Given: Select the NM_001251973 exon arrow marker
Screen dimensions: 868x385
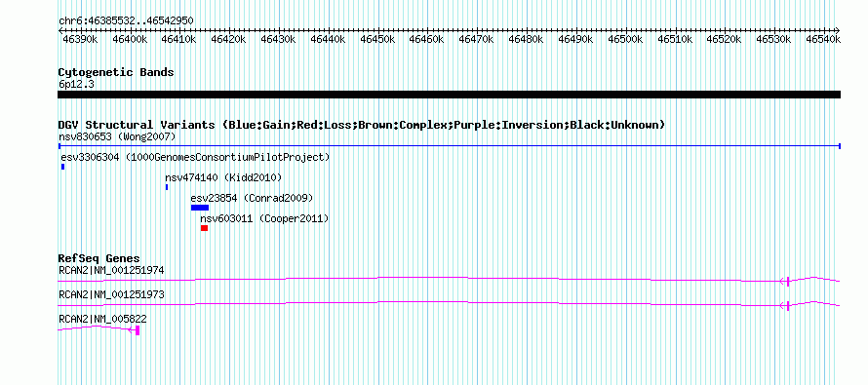Looking at the screenshot, I should [785, 305].
